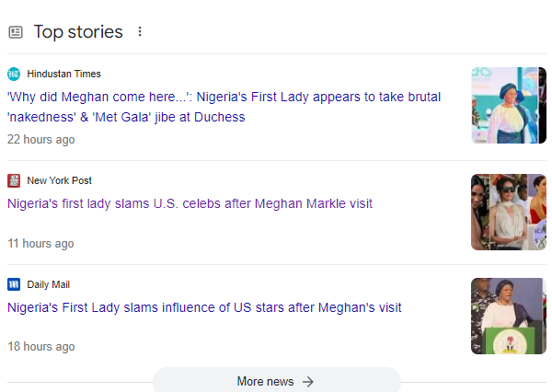Screen dimensions: 552x392
Task: Click the '11 hours ago' timestamp
Action: (x=40, y=244)
